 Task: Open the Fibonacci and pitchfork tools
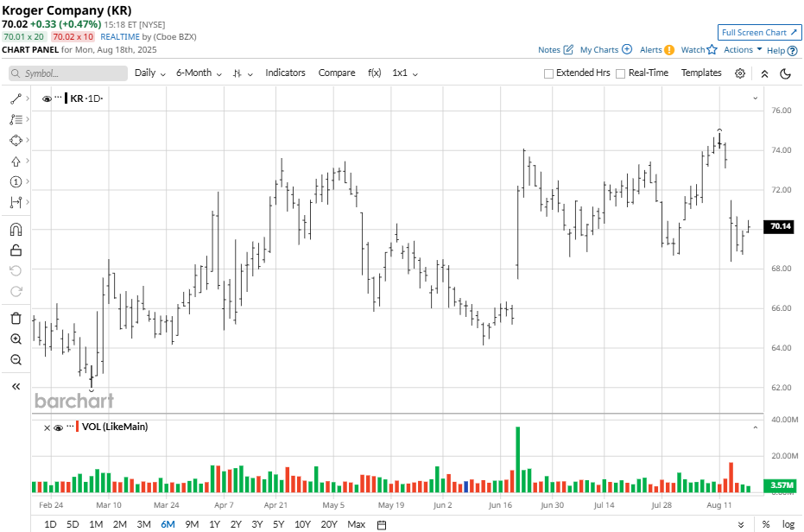[x=16, y=119]
